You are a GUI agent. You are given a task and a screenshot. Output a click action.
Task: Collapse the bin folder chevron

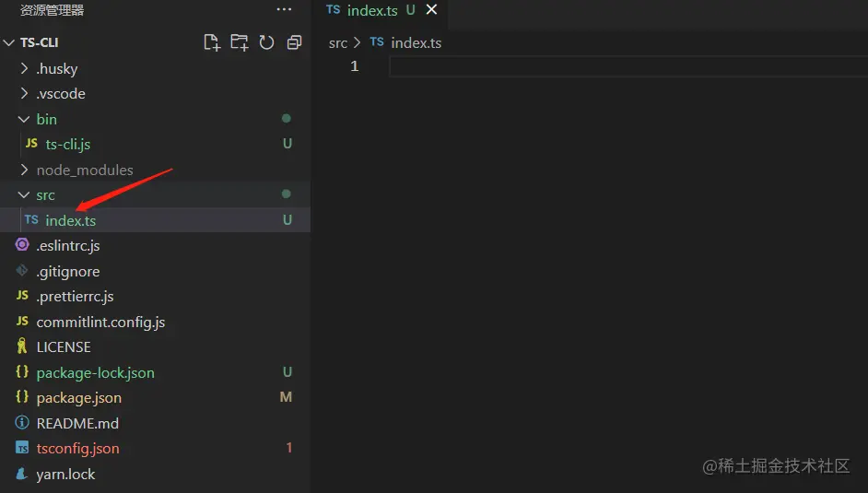(24, 119)
